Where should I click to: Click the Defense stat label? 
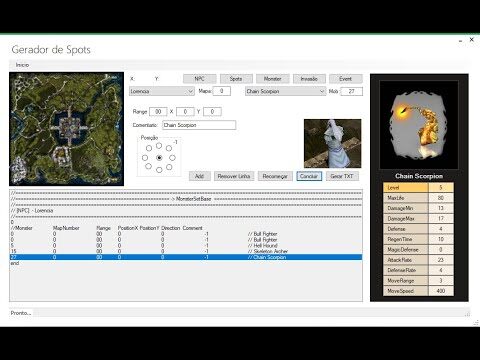(x=406, y=229)
